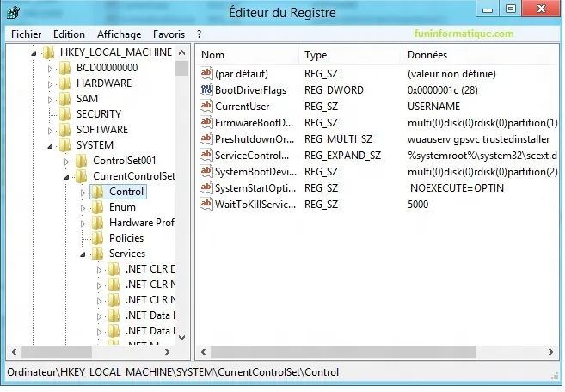Click the values pane horizontal scrollbar thumb
565x392 pixels.
coord(343,352)
